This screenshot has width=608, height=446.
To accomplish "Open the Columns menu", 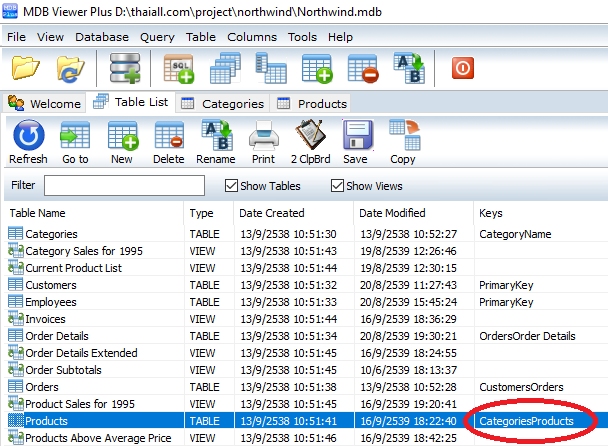I will tap(251, 37).
